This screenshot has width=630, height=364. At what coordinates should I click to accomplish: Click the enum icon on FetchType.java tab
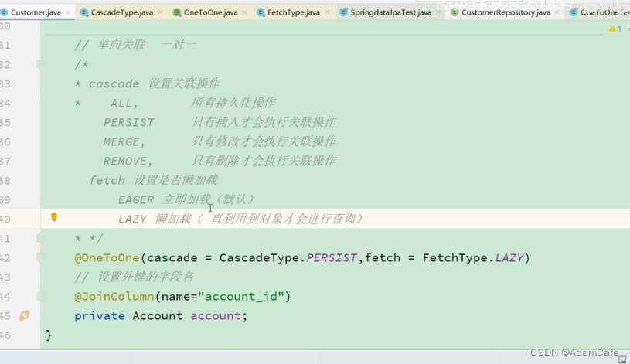[x=261, y=12]
